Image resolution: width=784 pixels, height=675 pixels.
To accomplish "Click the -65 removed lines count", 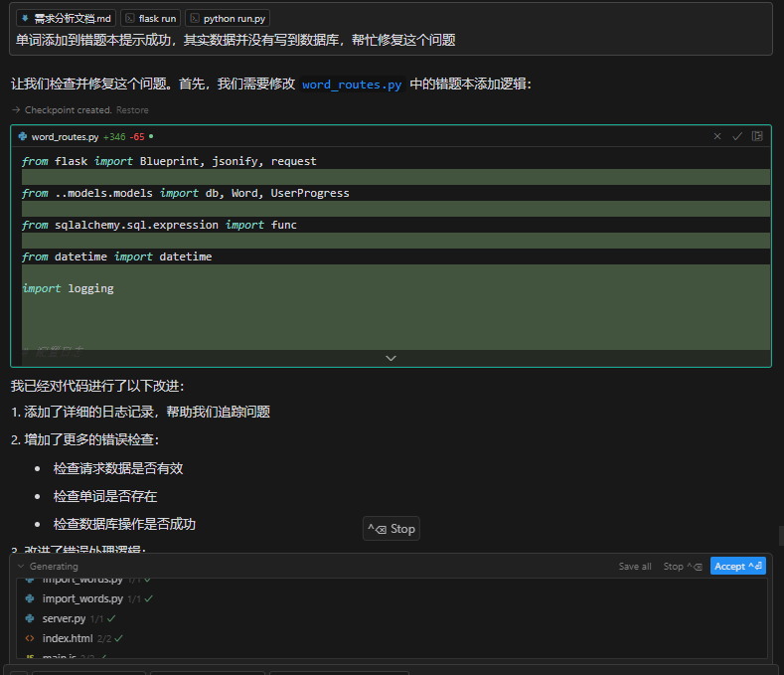I will click(x=137, y=136).
